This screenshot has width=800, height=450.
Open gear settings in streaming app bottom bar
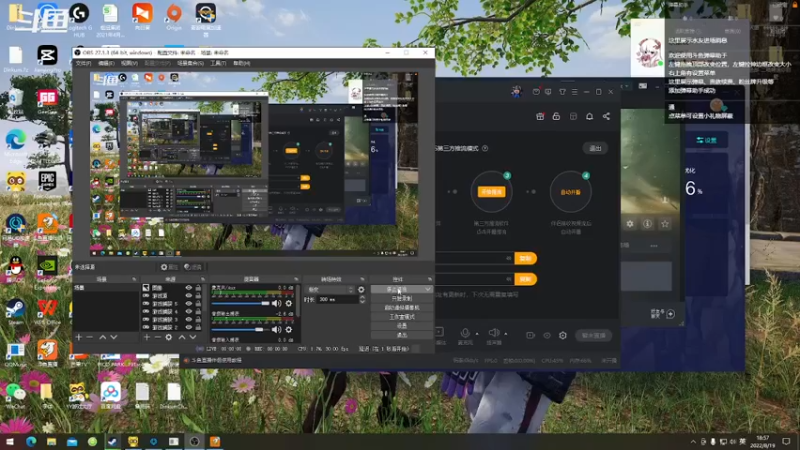[x=563, y=335]
